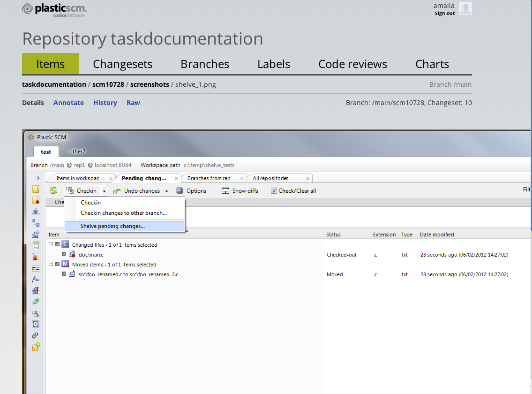532x394 pixels.
Task: Collapse the Moved items group
Action: (x=51, y=264)
